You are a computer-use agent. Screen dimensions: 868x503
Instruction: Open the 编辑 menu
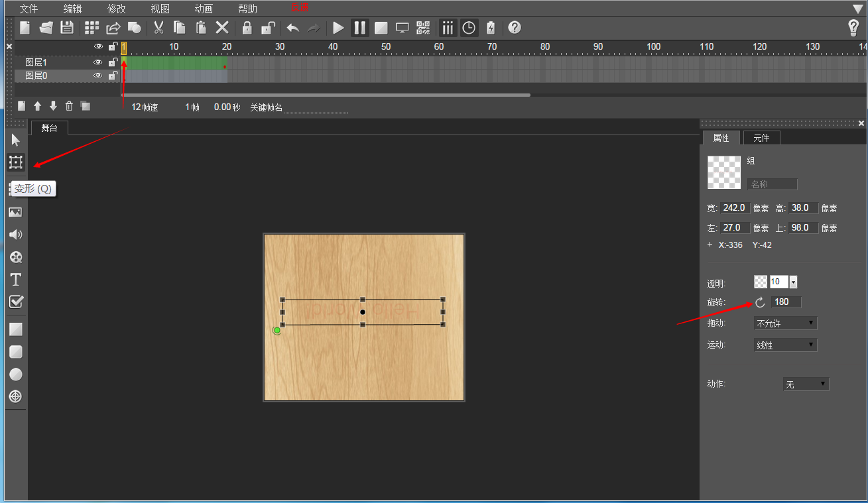tap(72, 9)
